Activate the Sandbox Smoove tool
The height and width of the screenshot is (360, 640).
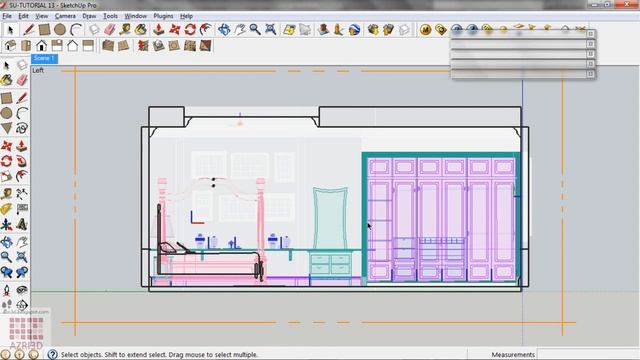[143, 46]
